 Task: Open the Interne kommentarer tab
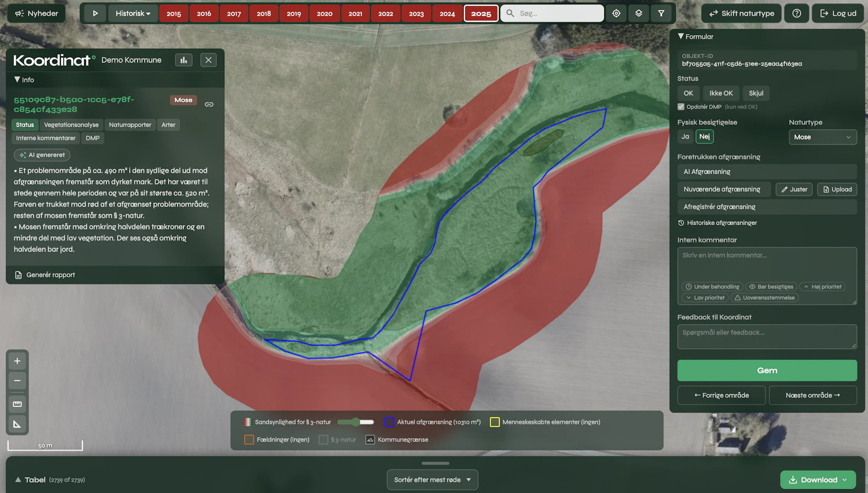[46, 138]
